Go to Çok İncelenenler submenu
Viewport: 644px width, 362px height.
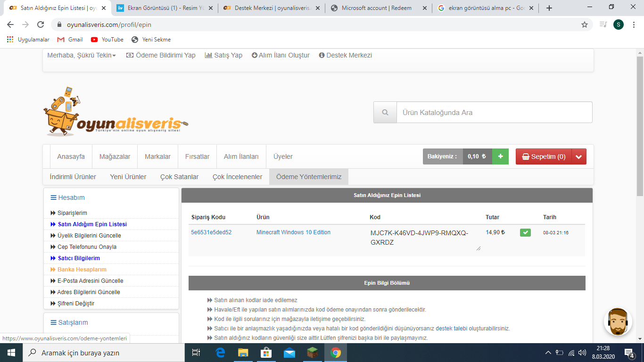tap(237, 177)
